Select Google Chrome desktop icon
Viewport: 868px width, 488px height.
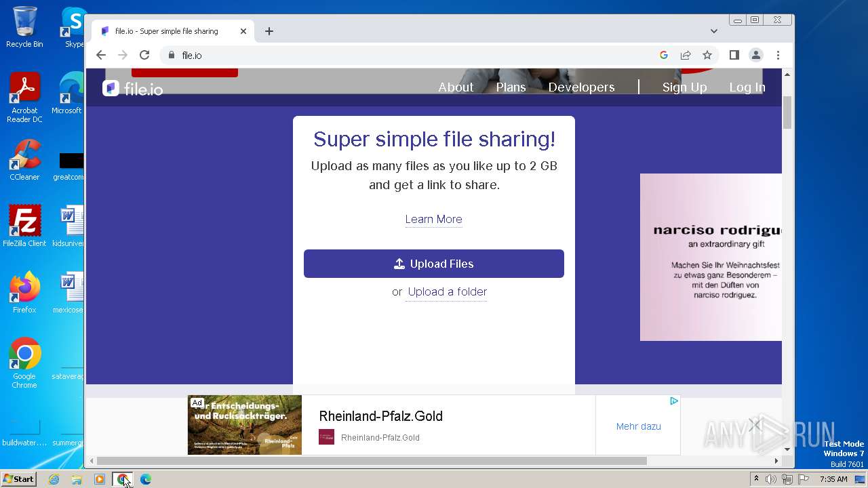point(24,363)
